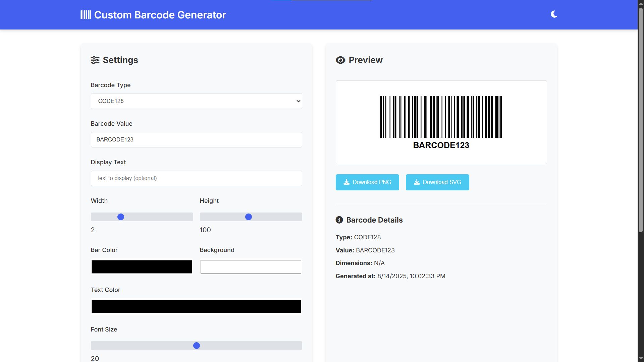This screenshot has height=362, width=644.
Task: Click the 'Barcode Value' label
Action: (112, 124)
